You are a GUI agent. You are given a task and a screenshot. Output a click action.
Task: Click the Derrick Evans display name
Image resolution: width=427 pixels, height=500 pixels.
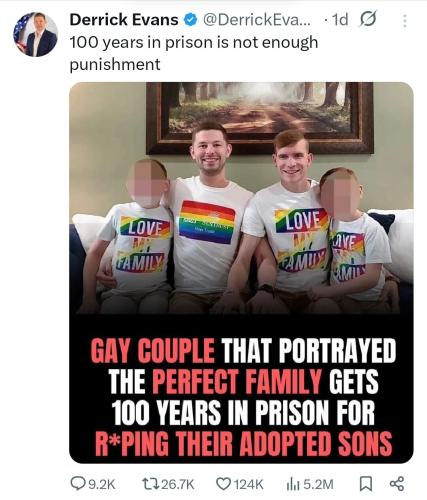coord(124,20)
